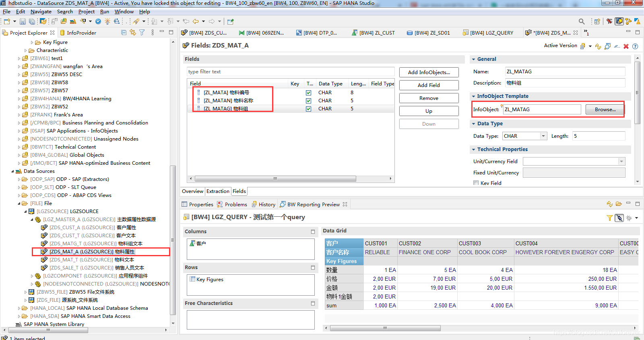The width and height of the screenshot is (644, 340).
Task: Select the [ZDS_SALE_T (LGZSOURCE)] tree item
Action: pyautogui.click(x=93, y=268)
